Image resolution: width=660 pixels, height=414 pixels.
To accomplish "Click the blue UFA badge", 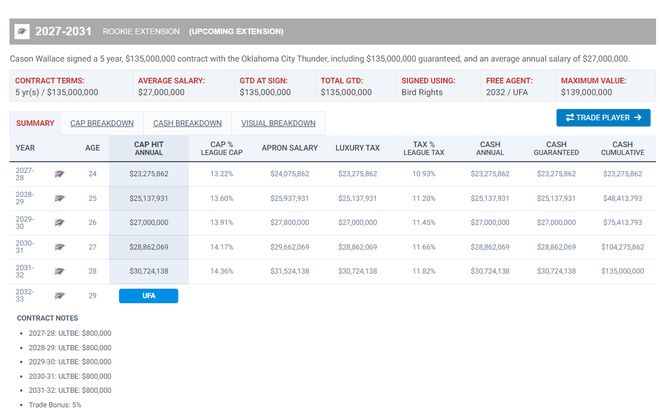I will (x=149, y=296).
